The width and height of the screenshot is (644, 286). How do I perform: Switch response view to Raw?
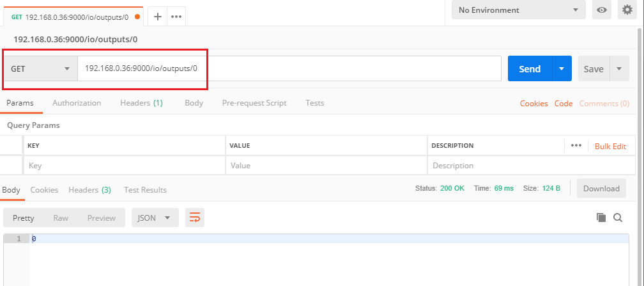[61, 218]
